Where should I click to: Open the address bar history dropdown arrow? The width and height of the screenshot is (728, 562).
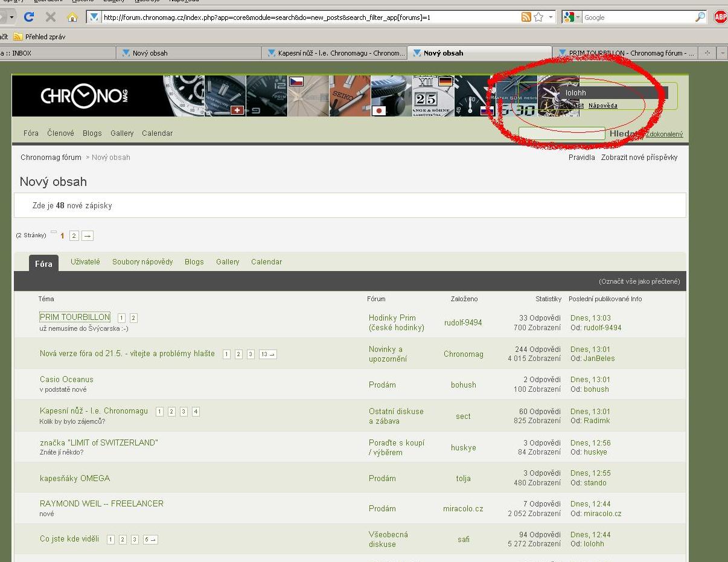551,18
